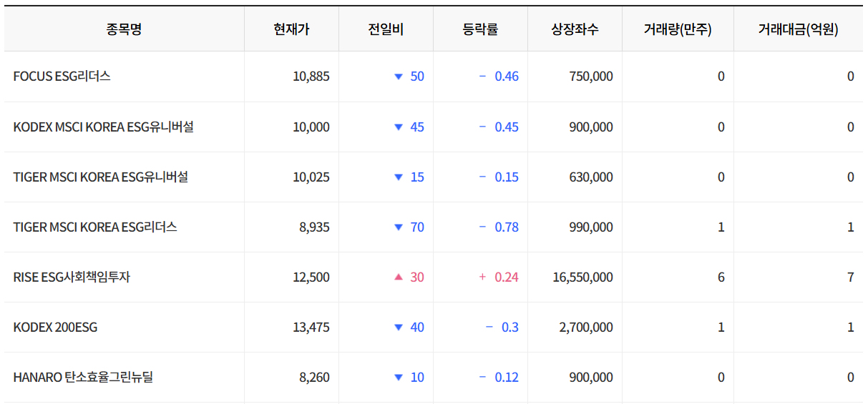Click the blue down arrow beside 45
The width and height of the screenshot is (868, 404).
[x=399, y=127]
